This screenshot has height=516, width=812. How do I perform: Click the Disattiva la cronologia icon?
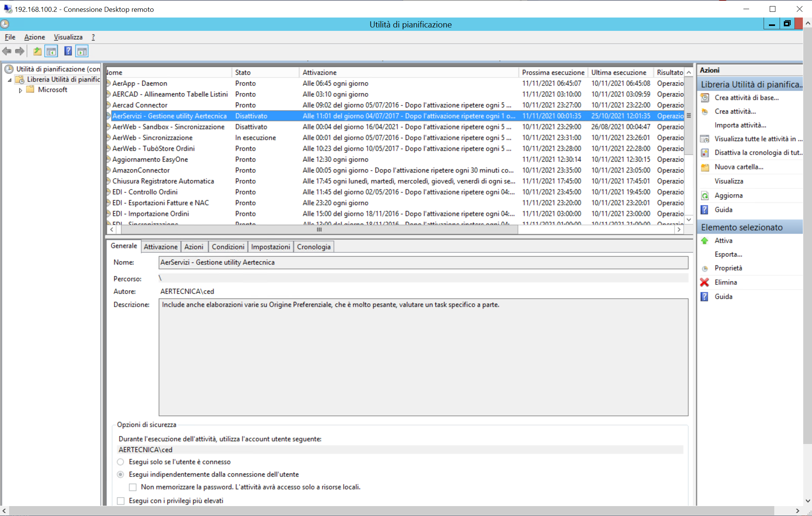point(705,152)
